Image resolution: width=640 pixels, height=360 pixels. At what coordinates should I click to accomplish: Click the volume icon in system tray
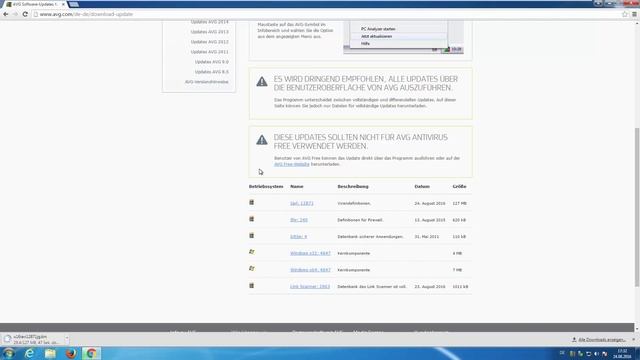tap(596, 353)
